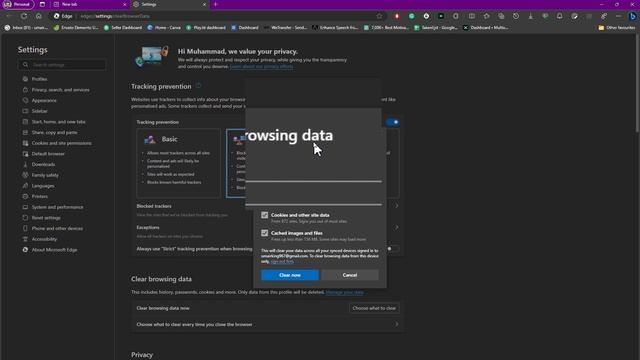640x360 pixels.
Task: Open the Downloads arrow icon
Action: tap(531, 16)
